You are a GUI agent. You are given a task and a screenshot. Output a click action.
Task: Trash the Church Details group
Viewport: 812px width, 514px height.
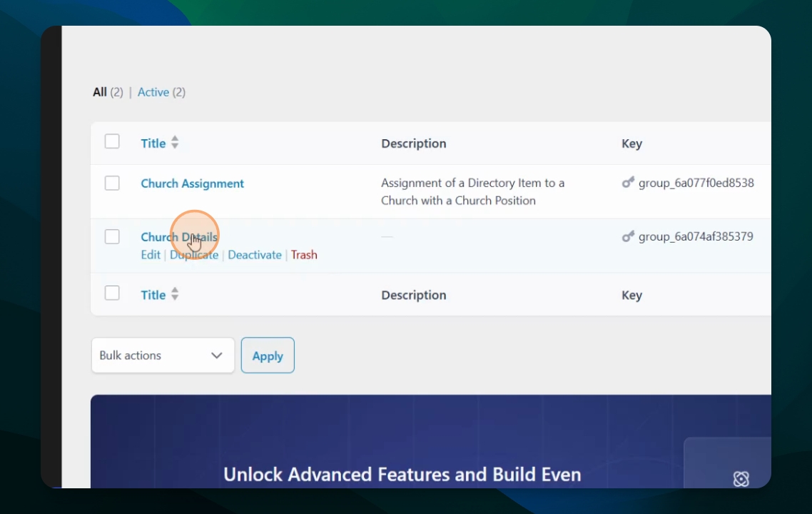[304, 255]
